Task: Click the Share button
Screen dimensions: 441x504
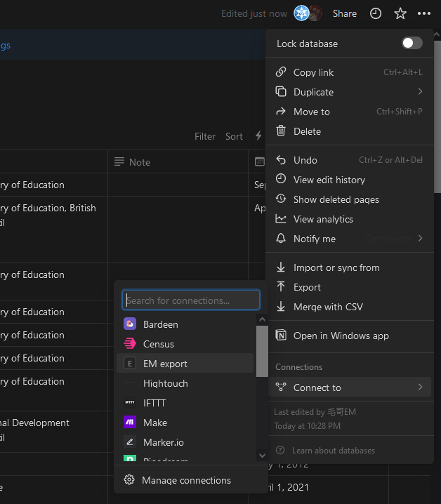Action: click(x=345, y=13)
